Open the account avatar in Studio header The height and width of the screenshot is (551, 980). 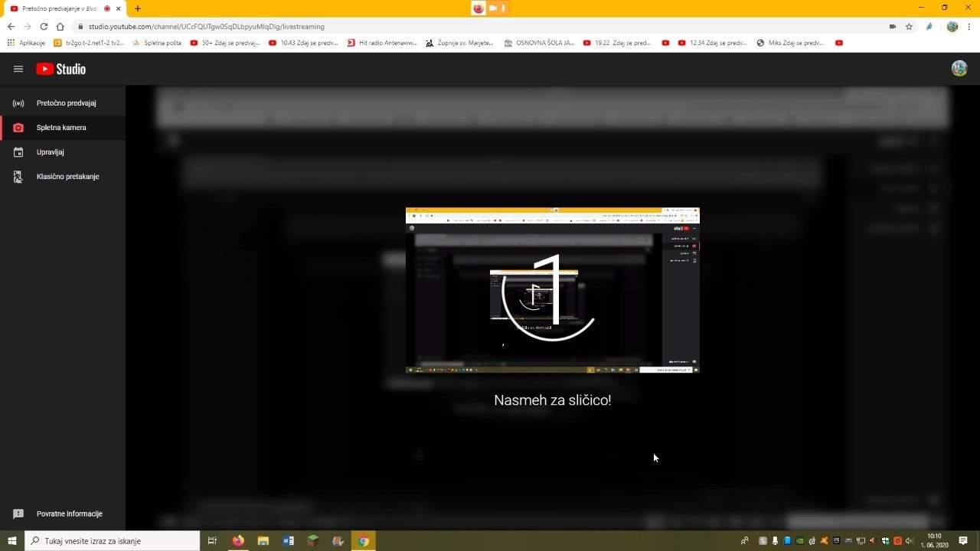tap(959, 69)
